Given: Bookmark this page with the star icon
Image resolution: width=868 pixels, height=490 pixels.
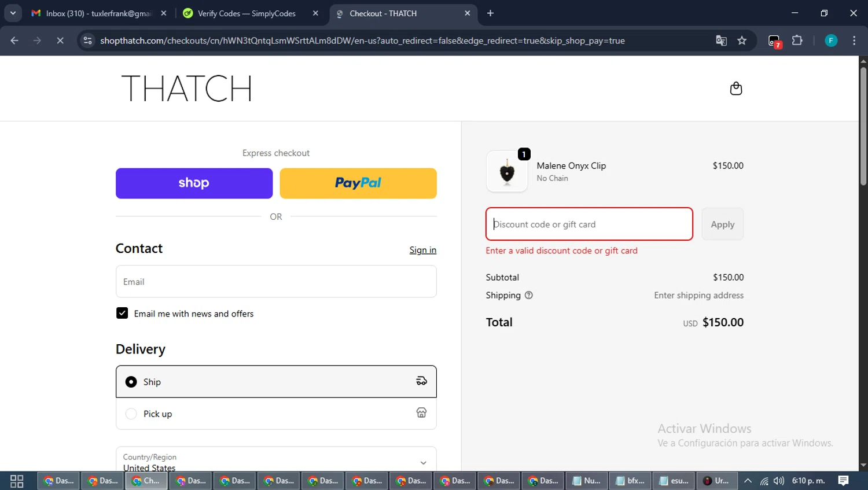Looking at the screenshot, I should point(742,40).
